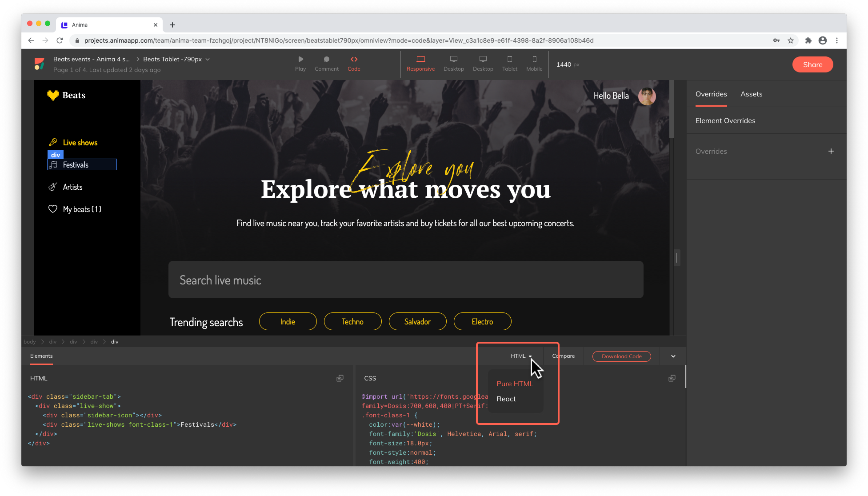
Task: Select the Mobile breakpoint icon
Action: tap(534, 60)
